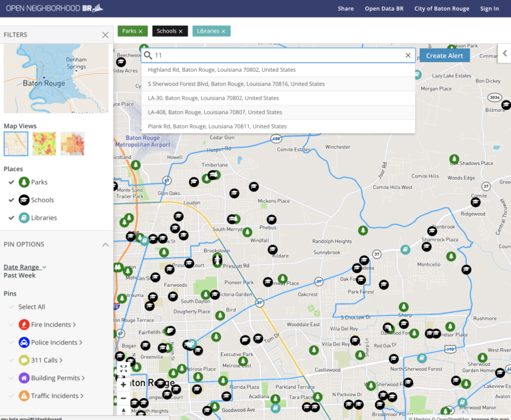The height and width of the screenshot is (420, 511).
Task: Click the purple Building Permits house icon
Action: (x=24, y=378)
